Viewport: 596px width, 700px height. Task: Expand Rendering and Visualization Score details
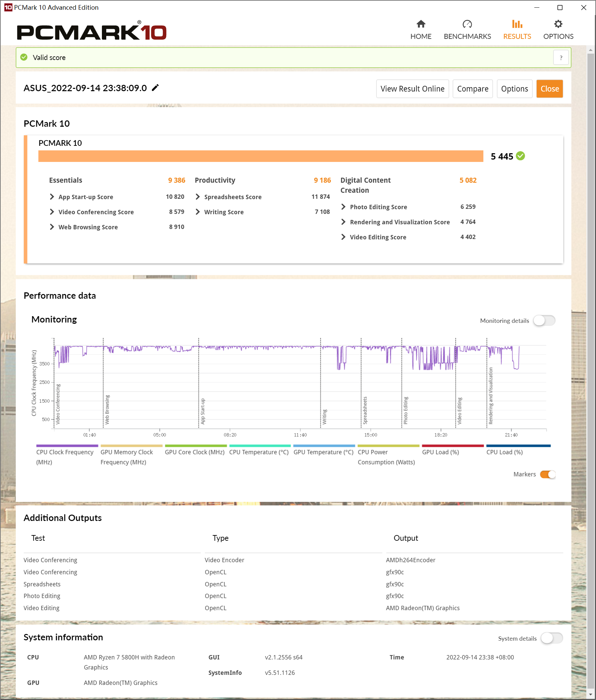(x=343, y=222)
